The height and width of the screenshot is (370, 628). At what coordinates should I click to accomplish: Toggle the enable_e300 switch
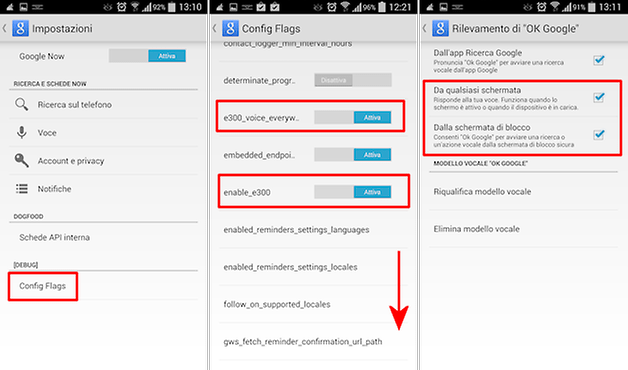tap(352, 192)
